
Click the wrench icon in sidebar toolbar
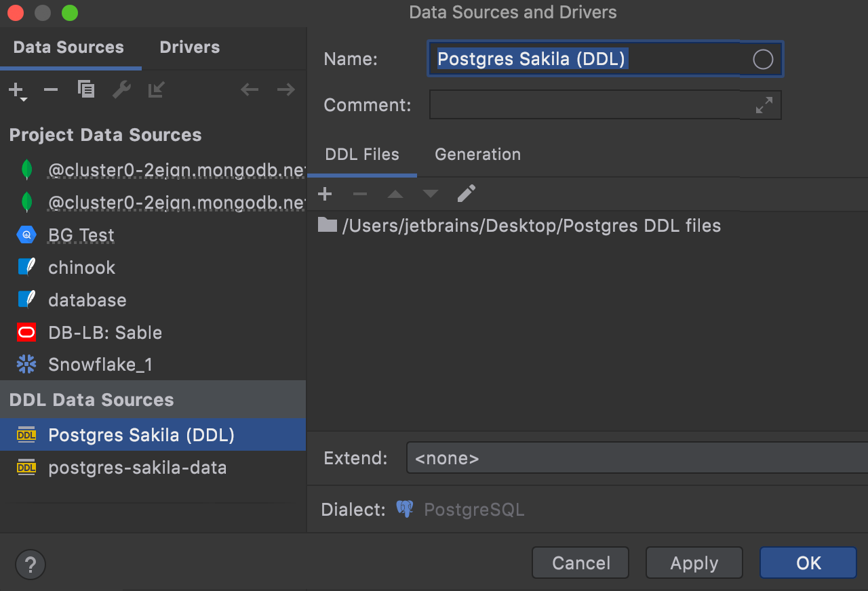click(121, 90)
